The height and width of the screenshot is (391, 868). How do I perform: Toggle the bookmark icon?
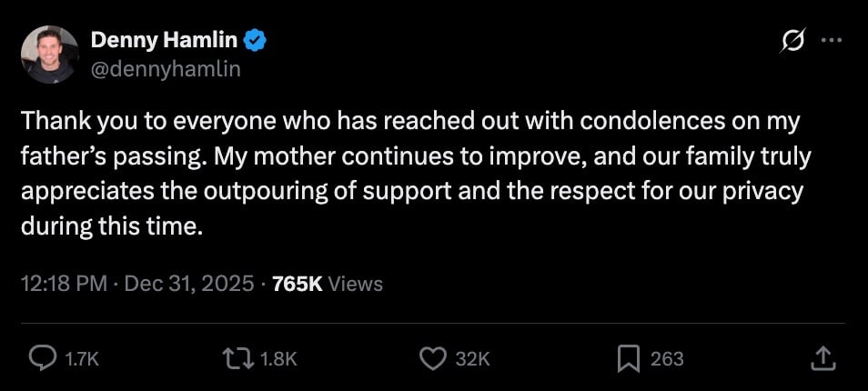(x=629, y=359)
